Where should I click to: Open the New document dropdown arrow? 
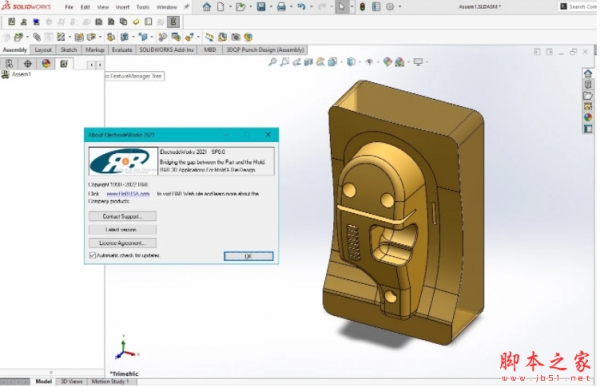tap(230, 7)
